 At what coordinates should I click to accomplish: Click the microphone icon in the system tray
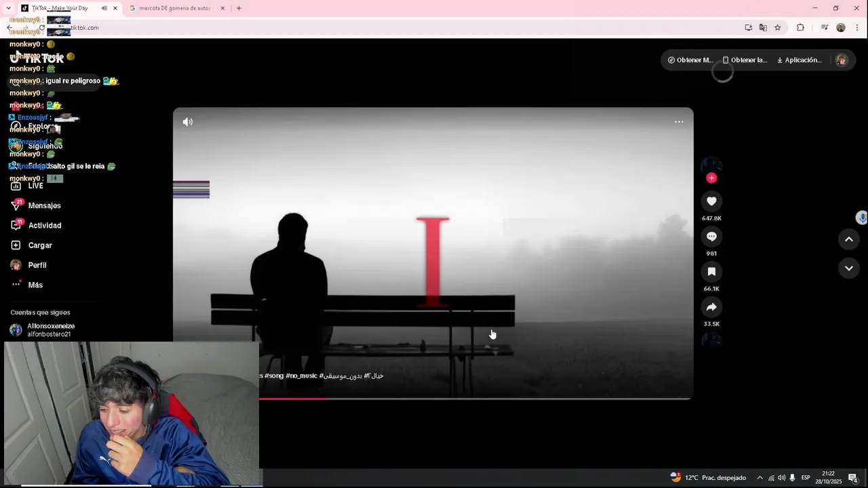[792, 478]
